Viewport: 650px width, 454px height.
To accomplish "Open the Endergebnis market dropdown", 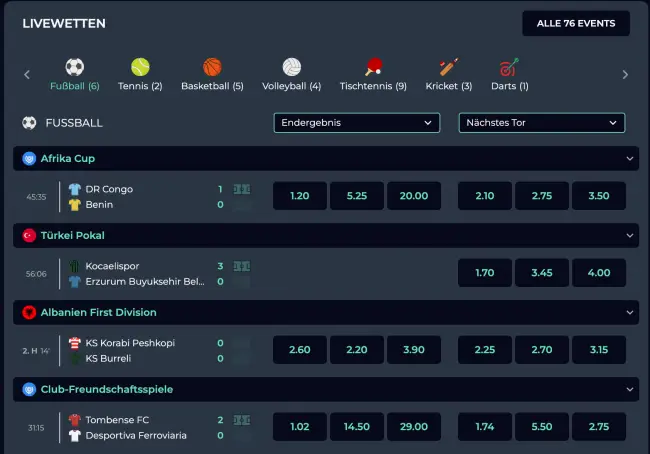I will [x=356, y=123].
